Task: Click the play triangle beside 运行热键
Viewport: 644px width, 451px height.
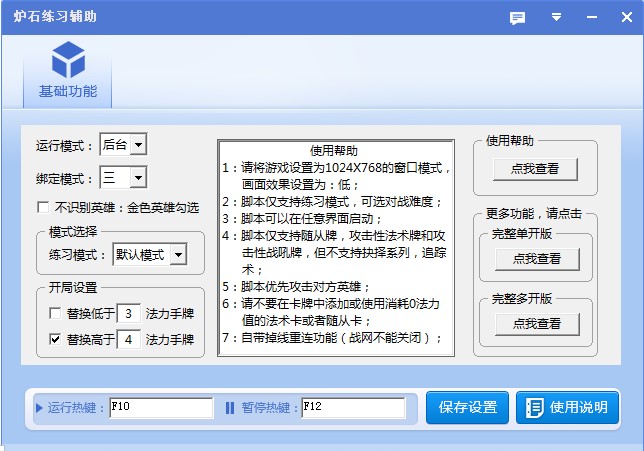Action: (39, 408)
